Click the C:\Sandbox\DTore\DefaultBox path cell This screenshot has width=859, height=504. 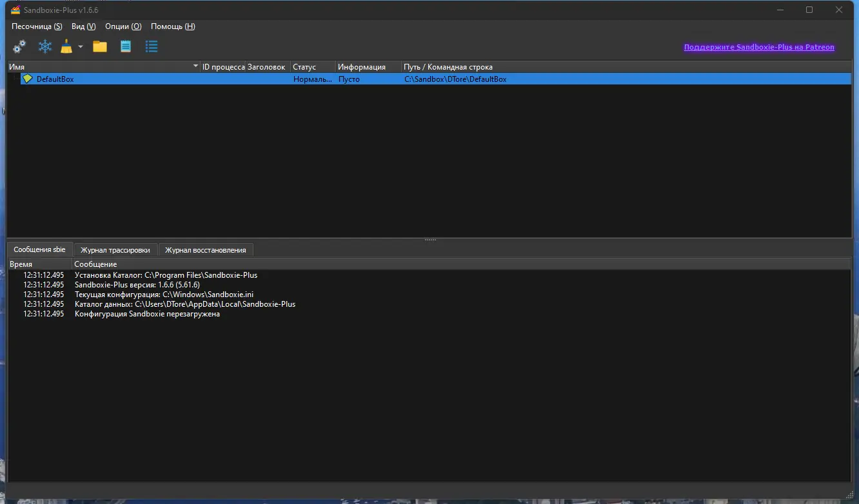click(455, 79)
